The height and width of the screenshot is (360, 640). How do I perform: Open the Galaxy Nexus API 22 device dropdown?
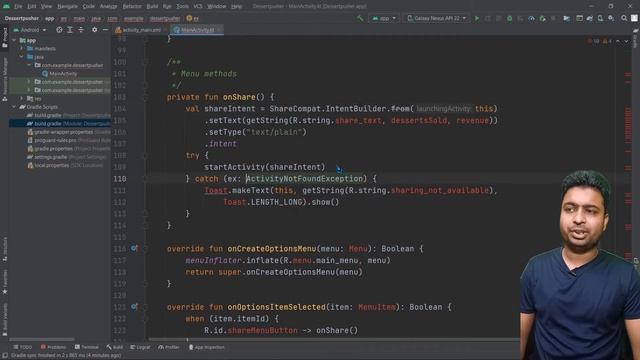point(437,18)
